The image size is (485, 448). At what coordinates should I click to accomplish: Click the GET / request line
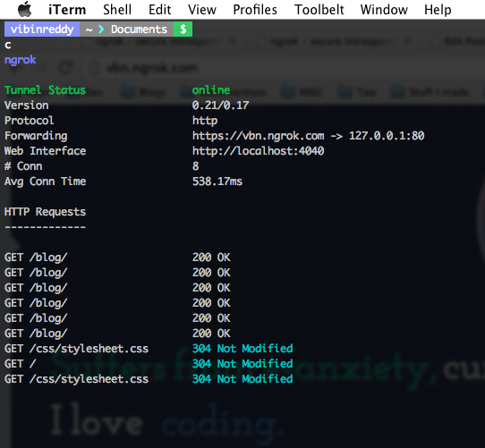(x=20, y=364)
